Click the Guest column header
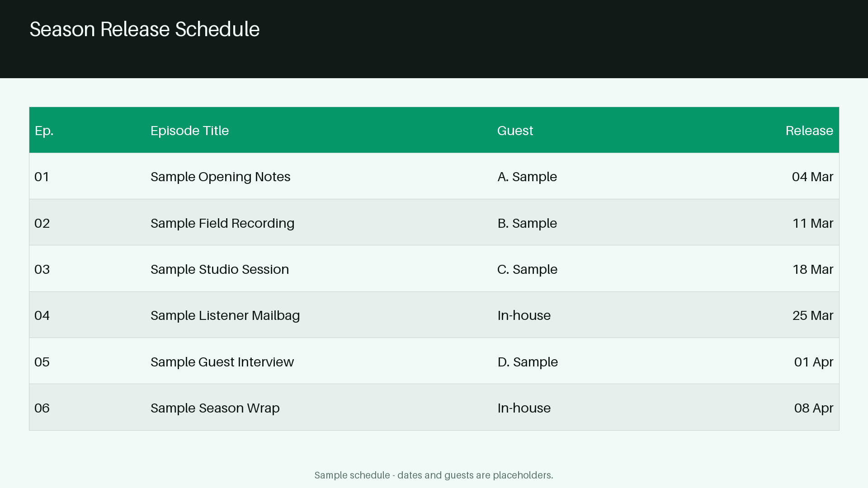The height and width of the screenshot is (488, 868). pyautogui.click(x=515, y=131)
